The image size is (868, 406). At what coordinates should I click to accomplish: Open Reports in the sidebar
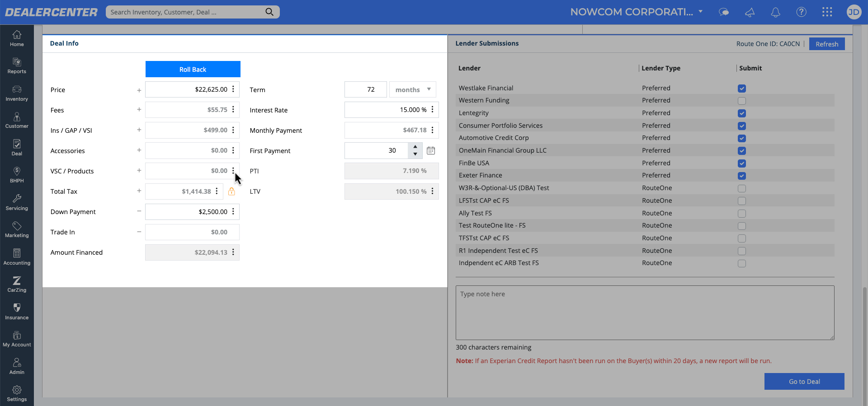click(17, 66)
